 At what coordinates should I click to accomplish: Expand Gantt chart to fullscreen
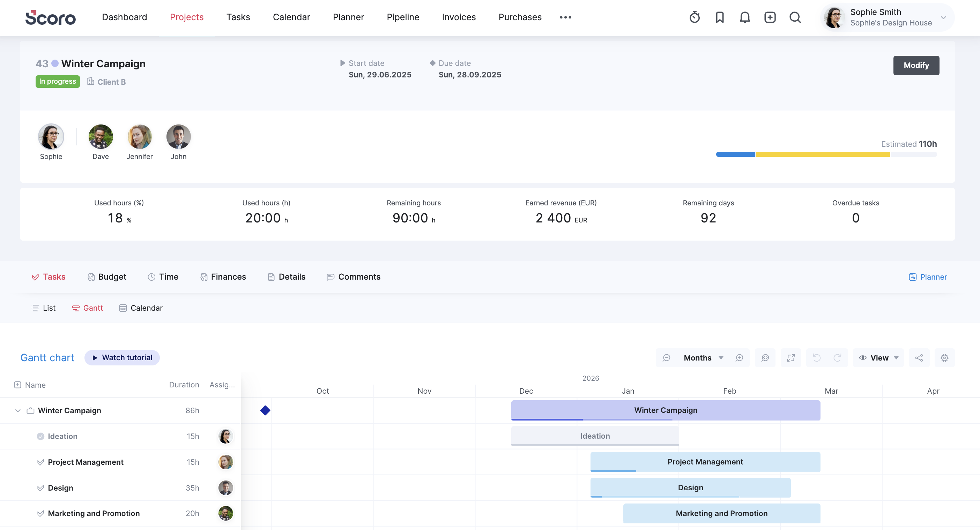[x=791, y=358]
